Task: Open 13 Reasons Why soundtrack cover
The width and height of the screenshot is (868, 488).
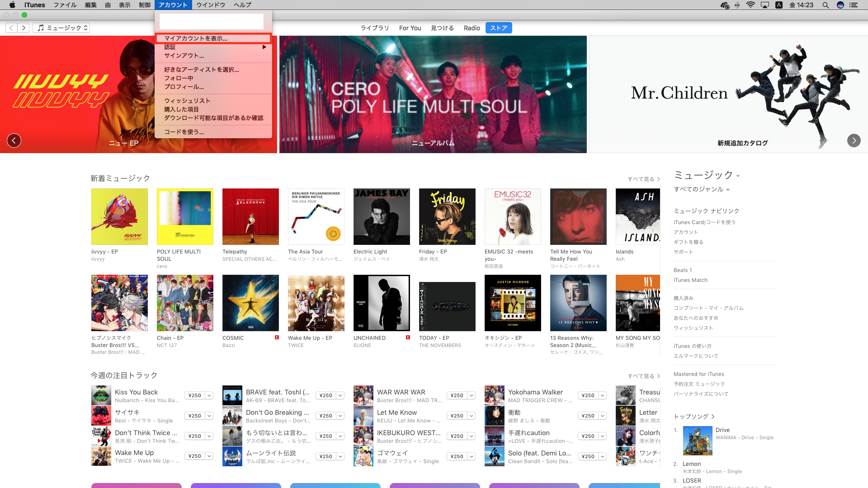Action: point(578,303)
